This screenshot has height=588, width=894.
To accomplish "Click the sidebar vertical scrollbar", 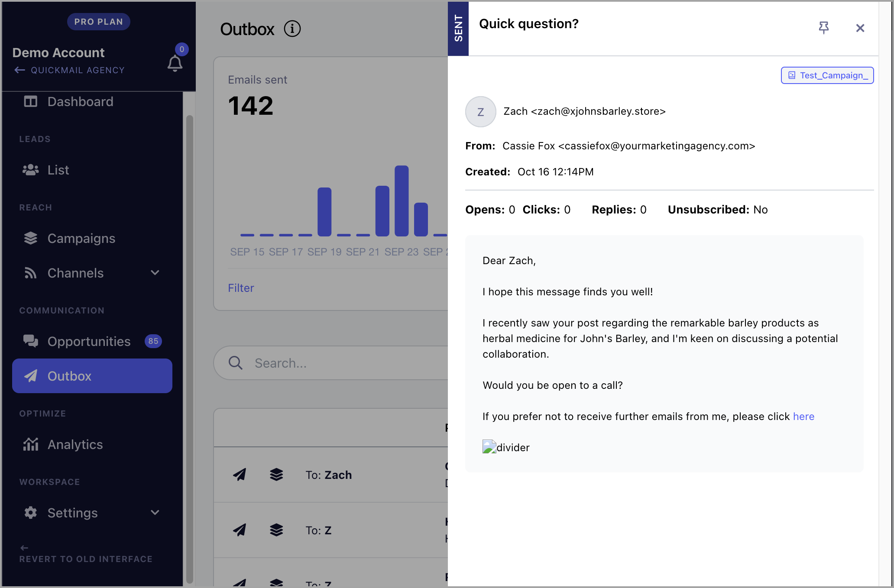I will coord(189,349).
